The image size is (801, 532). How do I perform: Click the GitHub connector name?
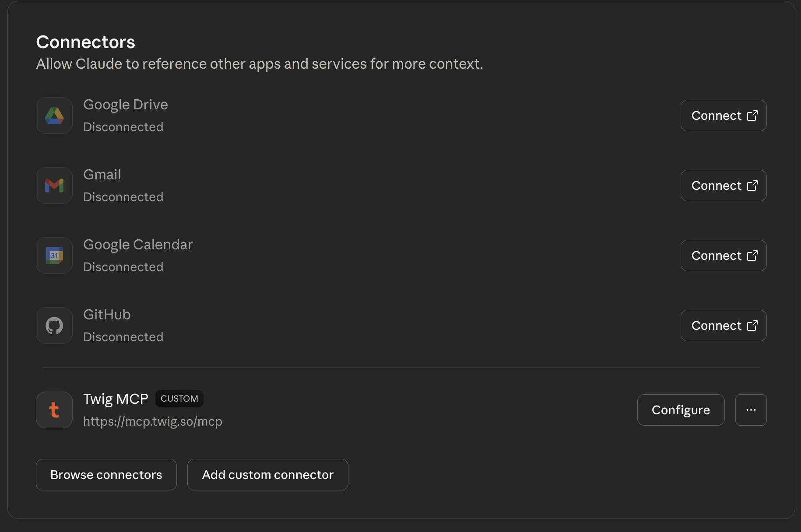107,315
